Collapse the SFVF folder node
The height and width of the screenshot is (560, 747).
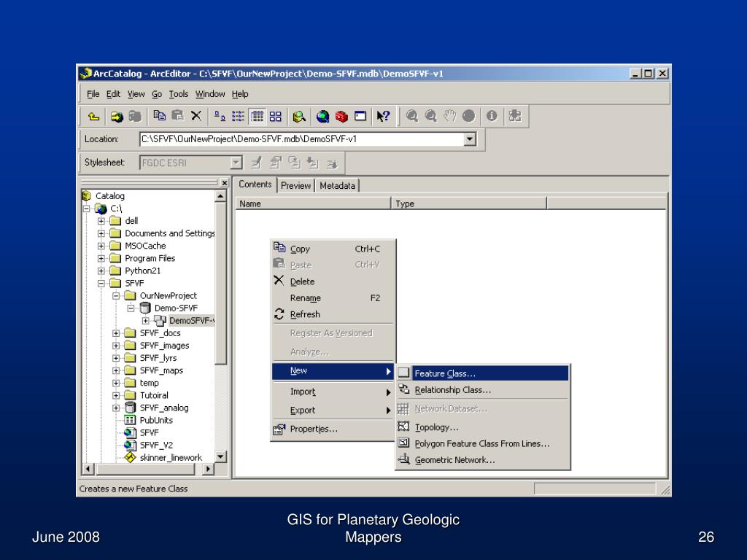[x=101, y=284]
